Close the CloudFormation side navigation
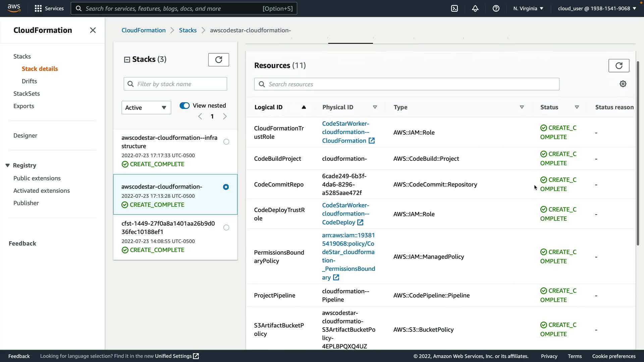Screen dimensions: 644x362 93,30
